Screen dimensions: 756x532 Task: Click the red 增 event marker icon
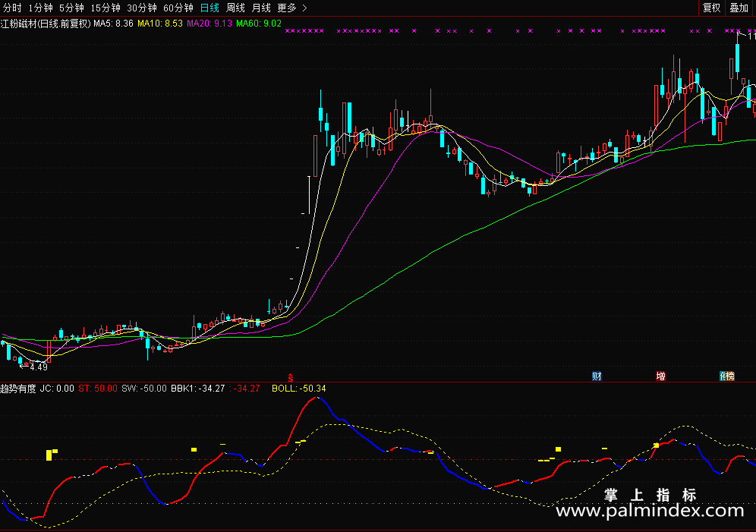pos(660,376)
